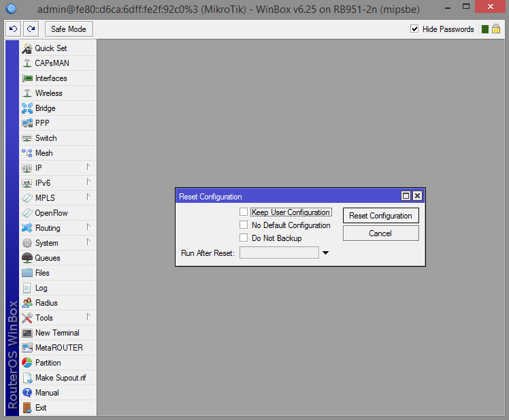Click the Exit door icon
This screenshot has height=420, width=509.
pos(27,408)
